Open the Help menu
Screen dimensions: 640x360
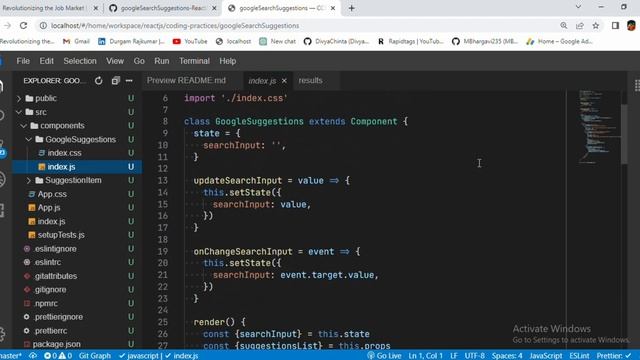coord(227,61)
